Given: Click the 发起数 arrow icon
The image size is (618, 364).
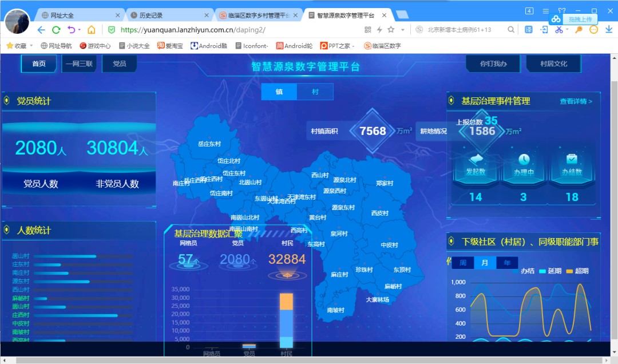Looking at the screenshot, I should coord(476,159).
